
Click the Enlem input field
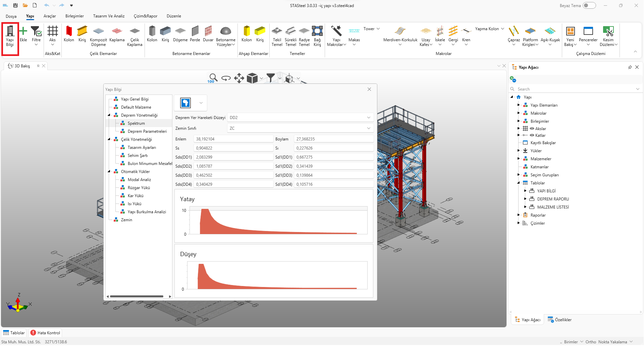click(x=233, y=139)
